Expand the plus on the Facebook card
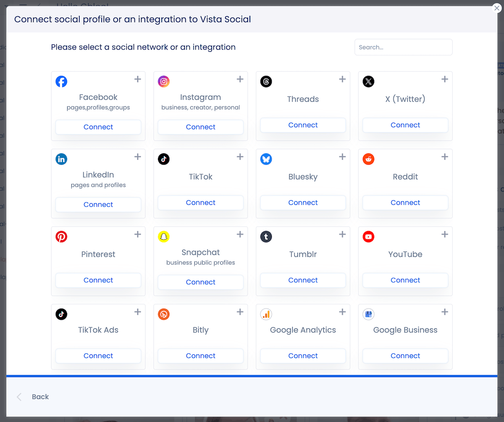 pyautogui.click(x=138, y=79)
